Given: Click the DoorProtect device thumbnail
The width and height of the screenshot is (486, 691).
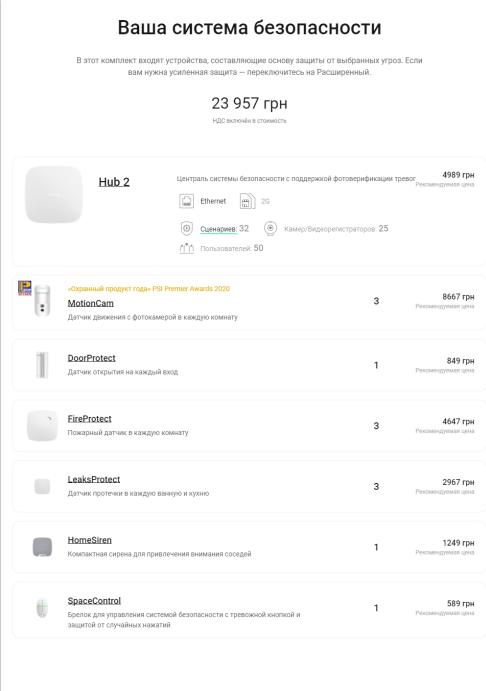Looking at the screenshot, I should tap(42, 365).
